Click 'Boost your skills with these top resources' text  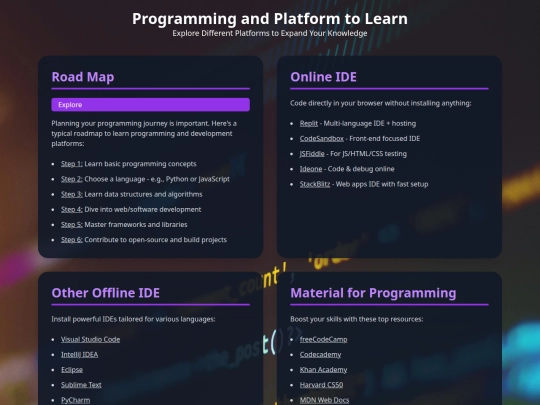[357, 319]
